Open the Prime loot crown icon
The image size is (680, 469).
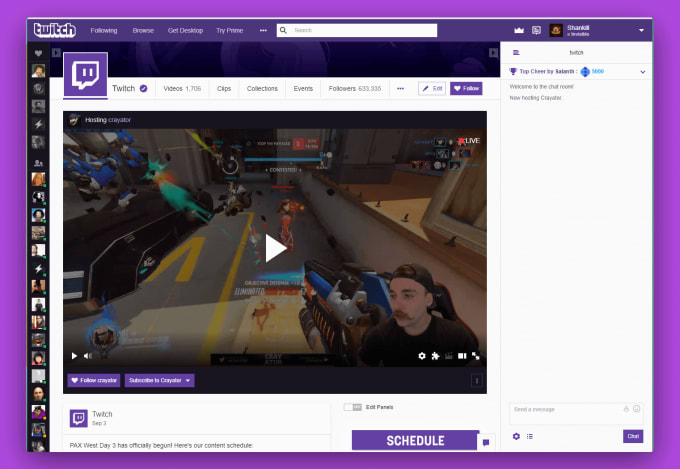click(519, 30)
